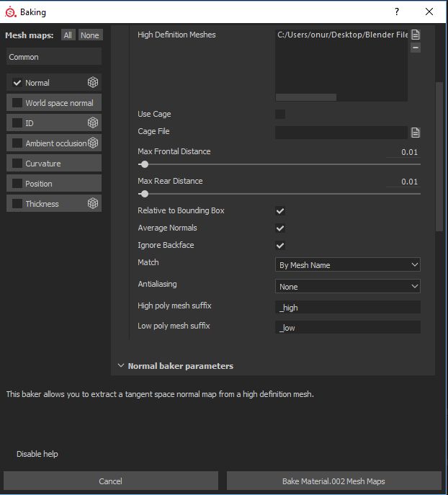Image resolution: width=448 pixels, height=495 pixels.
Task: Click Bake Material.002 Mesh Maps button
Action: (333, 481)
